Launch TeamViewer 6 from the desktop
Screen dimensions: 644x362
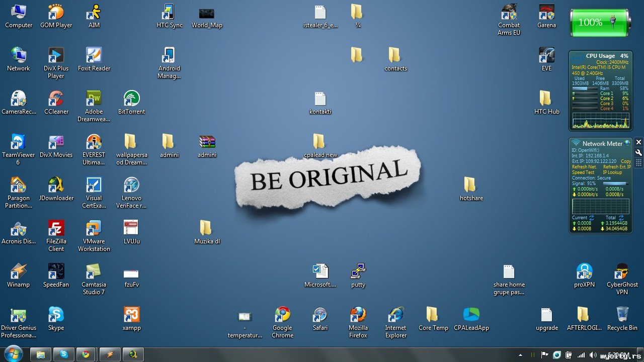click(x=18, y=143)
